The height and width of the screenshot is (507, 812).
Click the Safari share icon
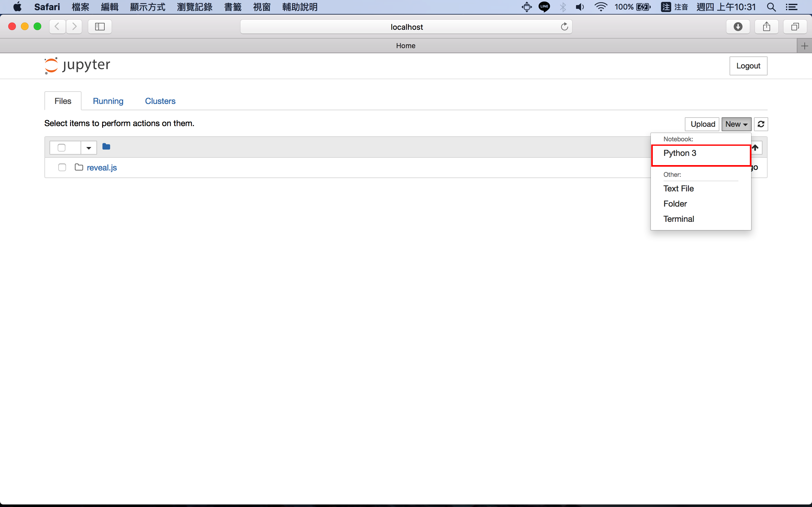[766, 27]
